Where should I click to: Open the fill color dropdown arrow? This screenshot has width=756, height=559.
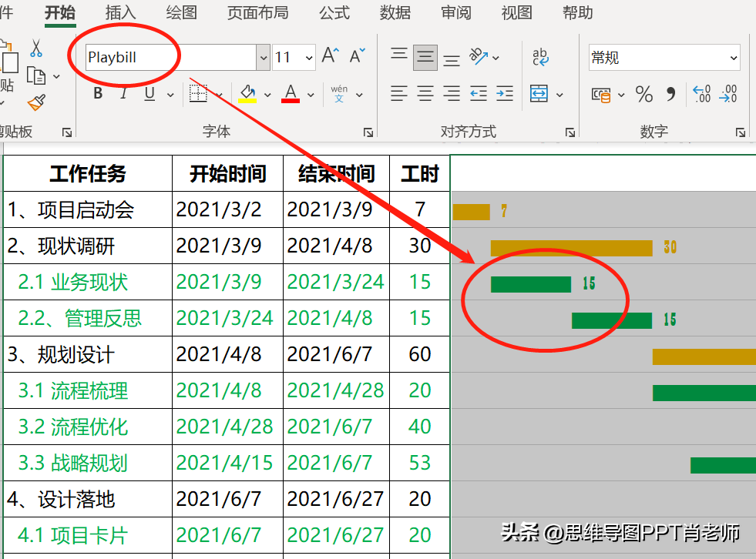(x=267, y=95)
